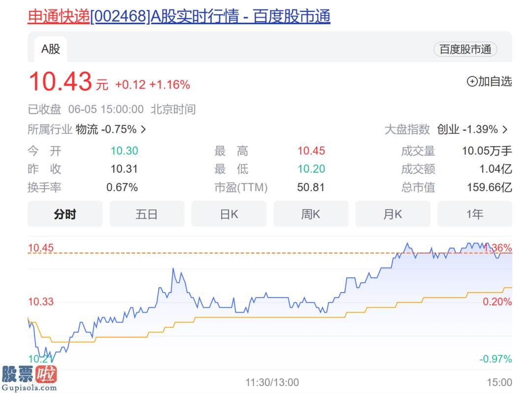Select the 最低 value 10.20
The height and width of the screenshot is (393, 532).
point(311,169)
